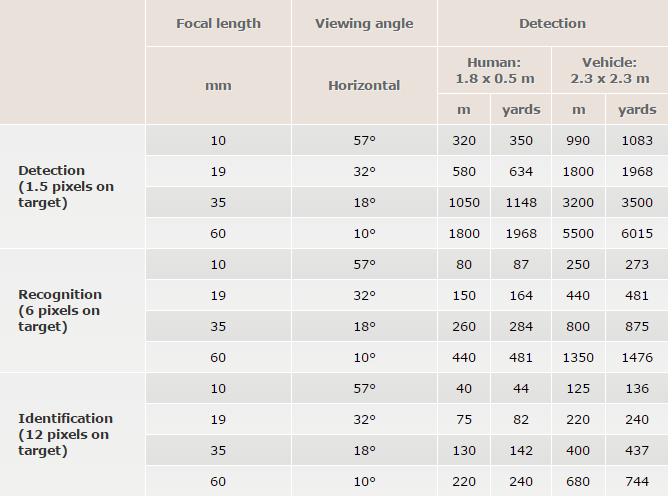Click the vehicle recognition value 1350
The width and height of the screenshot is (668, 496).
tap(579, 357)
